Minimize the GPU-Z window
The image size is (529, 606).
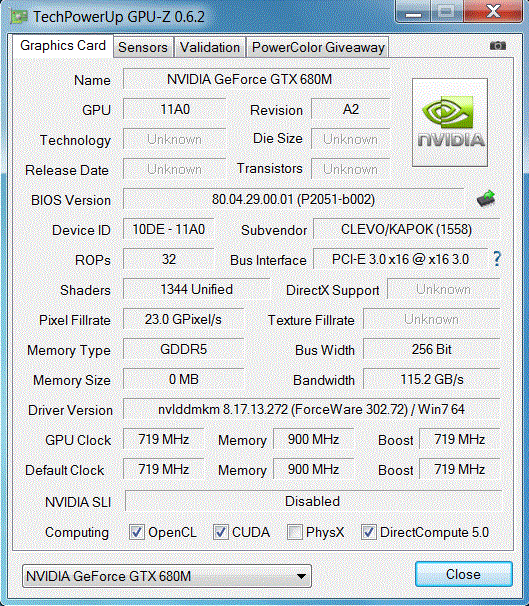pyautogui.click(x=413, y=12)
